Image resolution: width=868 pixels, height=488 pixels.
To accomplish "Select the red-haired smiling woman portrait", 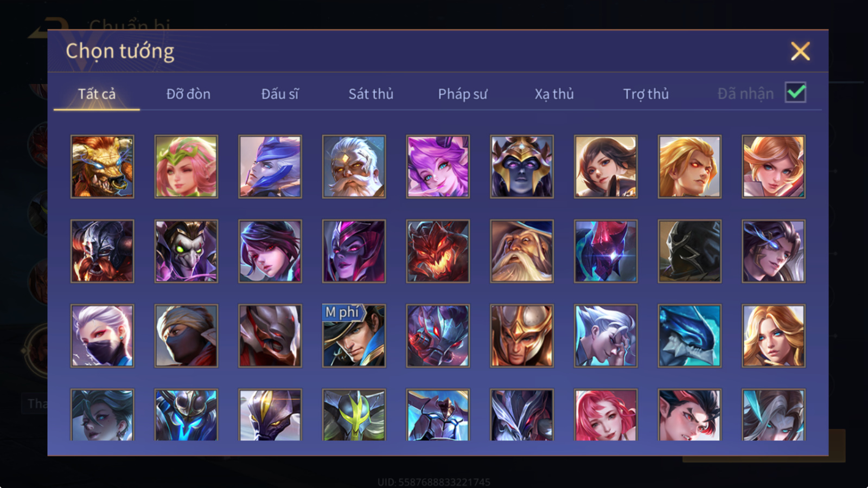I will point(605,415).
